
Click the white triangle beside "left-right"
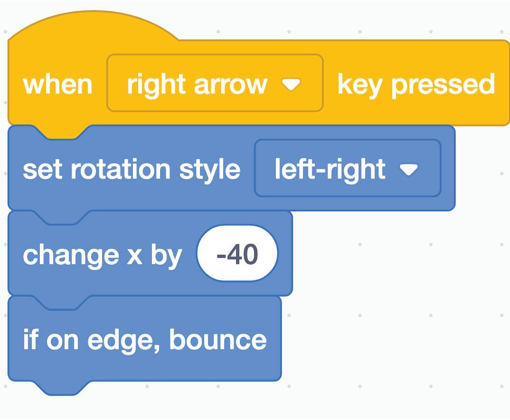408,169
